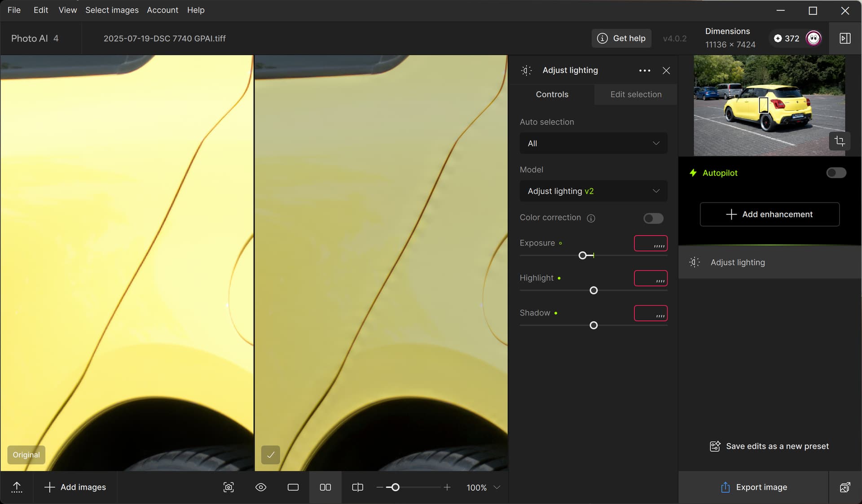862x504 pixels.
Task: Click the face/camera capture icon in the bottom toolbar
Action: 229,487
